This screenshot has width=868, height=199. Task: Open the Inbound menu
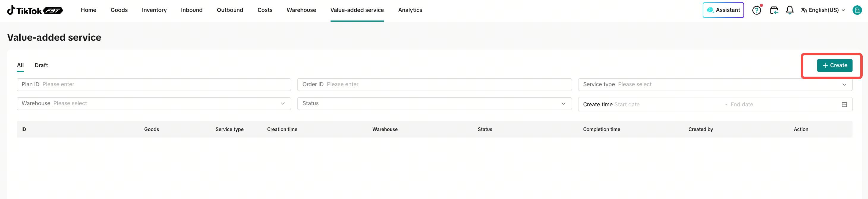(192, 10)
